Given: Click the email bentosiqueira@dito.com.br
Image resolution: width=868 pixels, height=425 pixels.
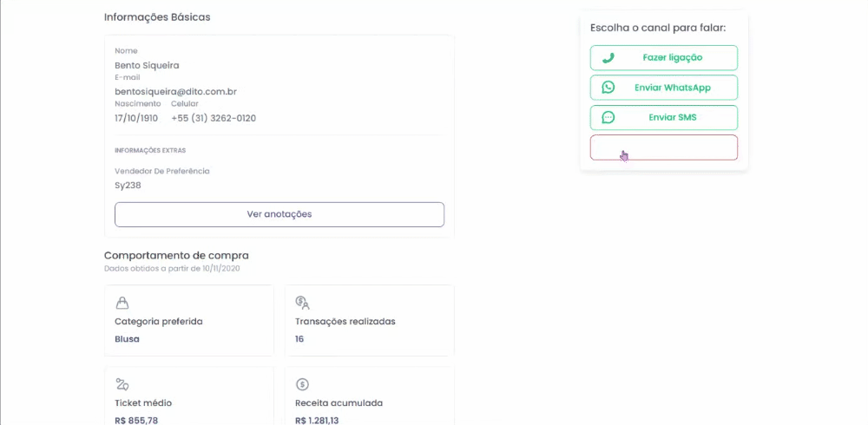Looking at the screenshot, I should [x=175, y=92].
